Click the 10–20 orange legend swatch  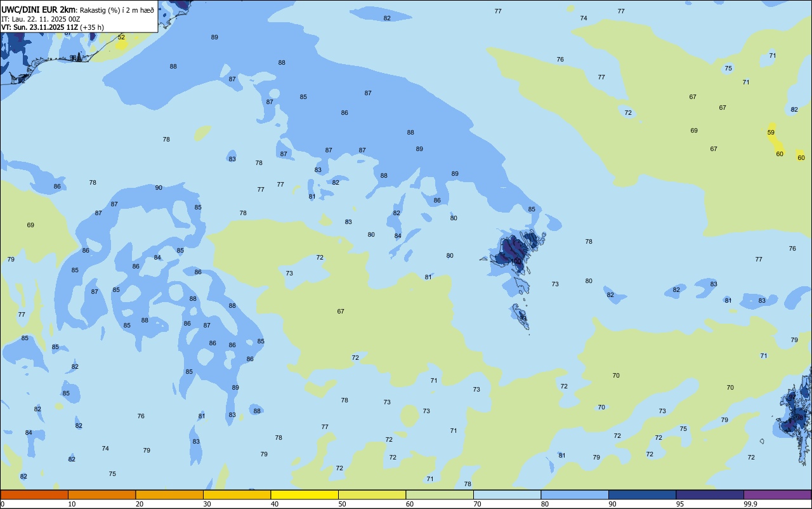pos(101,494)
